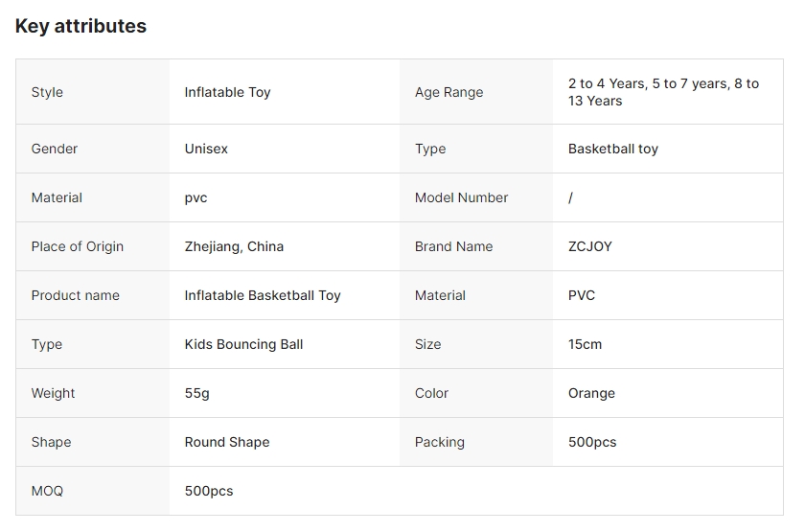Click the Place of Origin label
Viewport: 805px width, 532px height.
click(x=77, y=246)
